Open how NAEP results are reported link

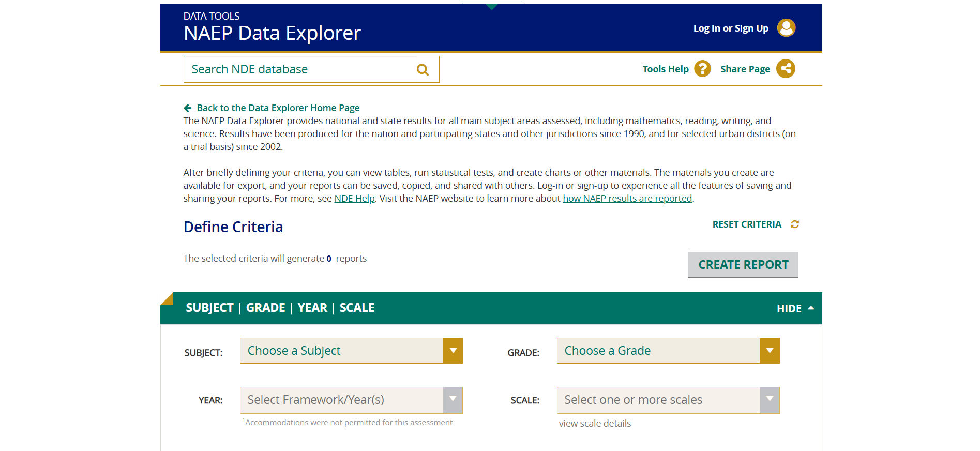click(627, 199)
